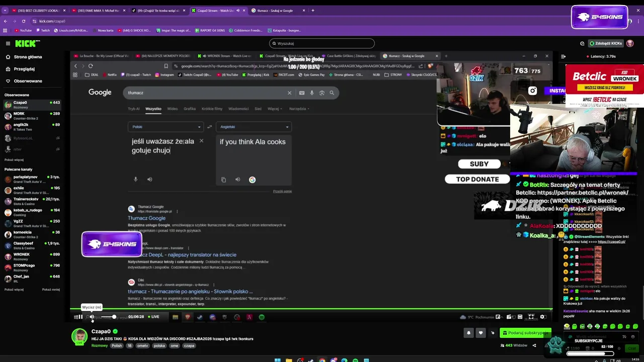The image size is (644, 362).
Task: Toggle theater mode on the player
Action: point(520,317)
